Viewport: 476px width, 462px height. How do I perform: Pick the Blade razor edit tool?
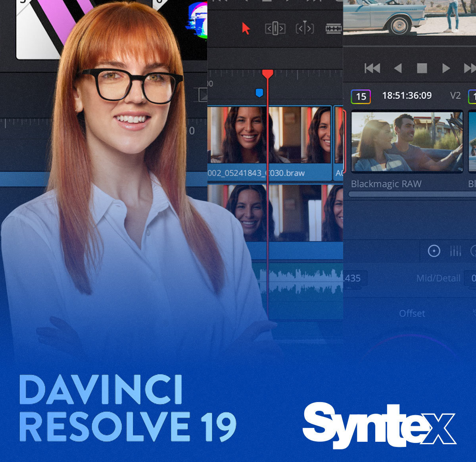[334, 29]
